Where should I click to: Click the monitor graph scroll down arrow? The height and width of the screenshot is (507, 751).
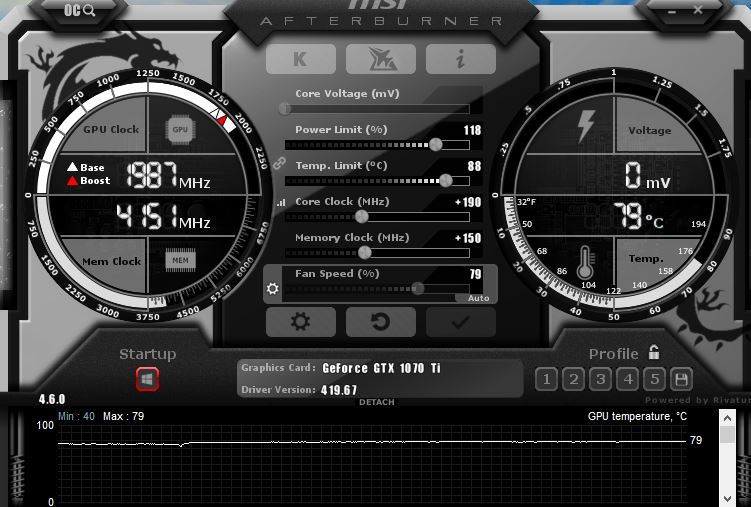(727, 499)
